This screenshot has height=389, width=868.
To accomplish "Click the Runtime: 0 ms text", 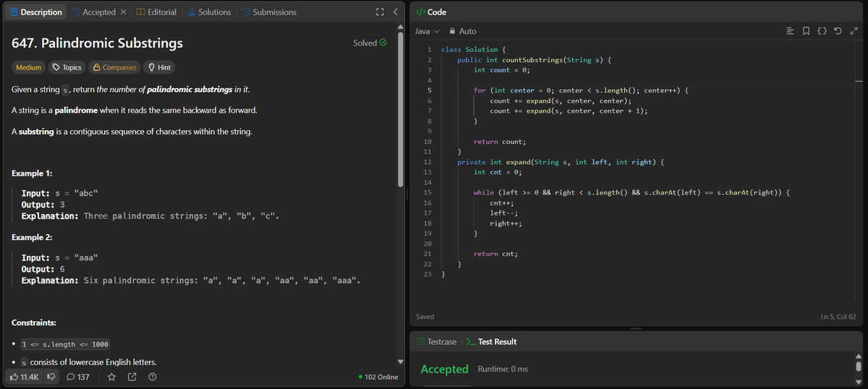I will [503, 369].
